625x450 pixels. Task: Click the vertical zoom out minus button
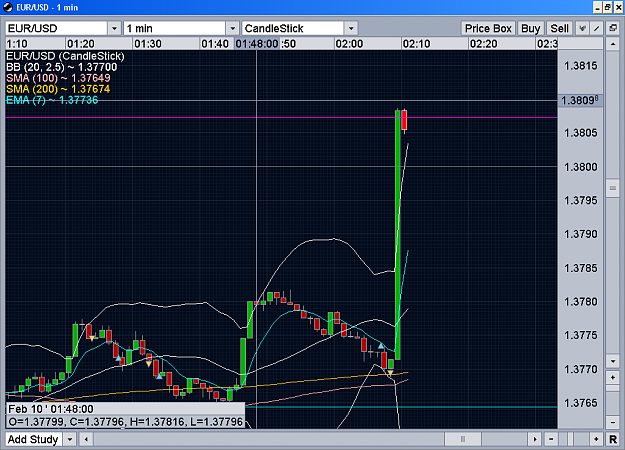tap(613, 422)
